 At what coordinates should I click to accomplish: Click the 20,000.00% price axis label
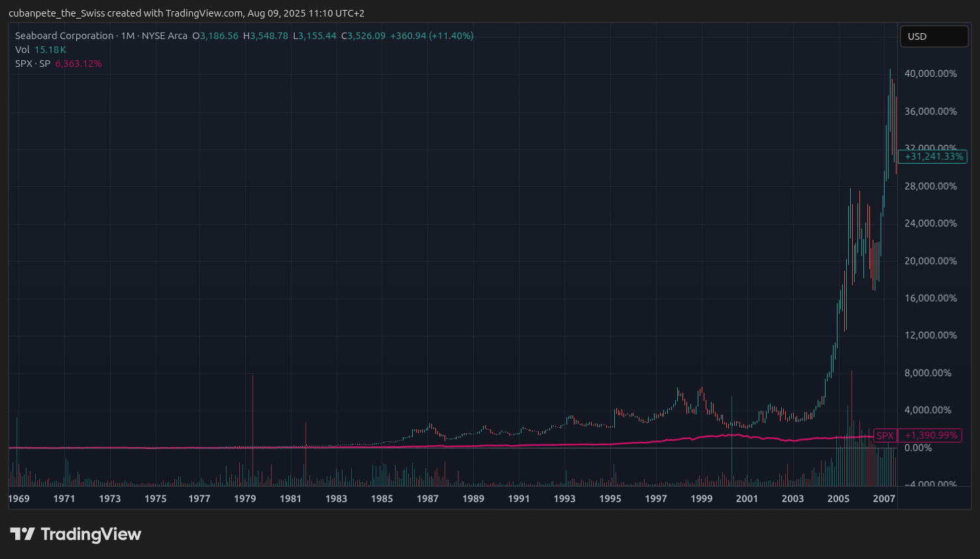[930, 261]
